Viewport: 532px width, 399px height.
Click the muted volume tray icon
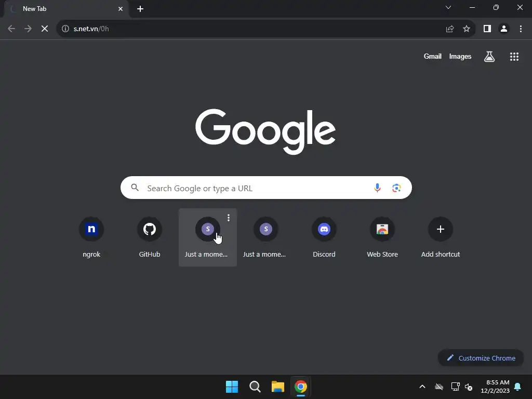click(x=469, y=387)
